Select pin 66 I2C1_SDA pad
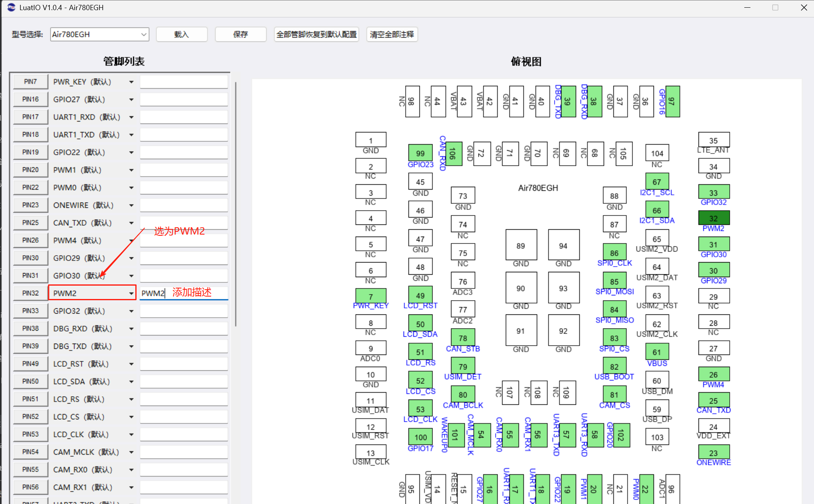Viewport: 814px width, 504px height. point(657,210)
